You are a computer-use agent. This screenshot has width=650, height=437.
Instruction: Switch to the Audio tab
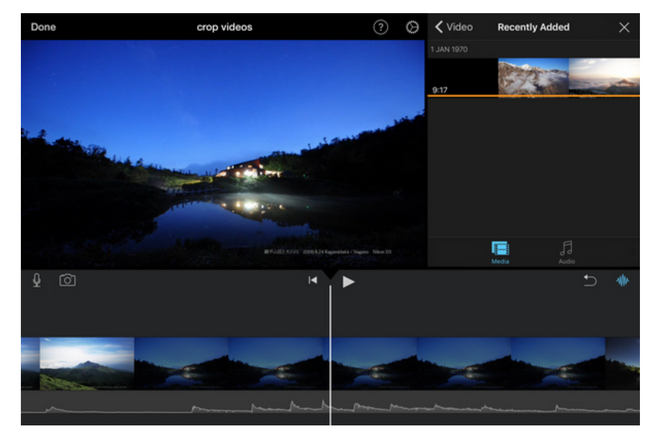(x=567, y=252)
